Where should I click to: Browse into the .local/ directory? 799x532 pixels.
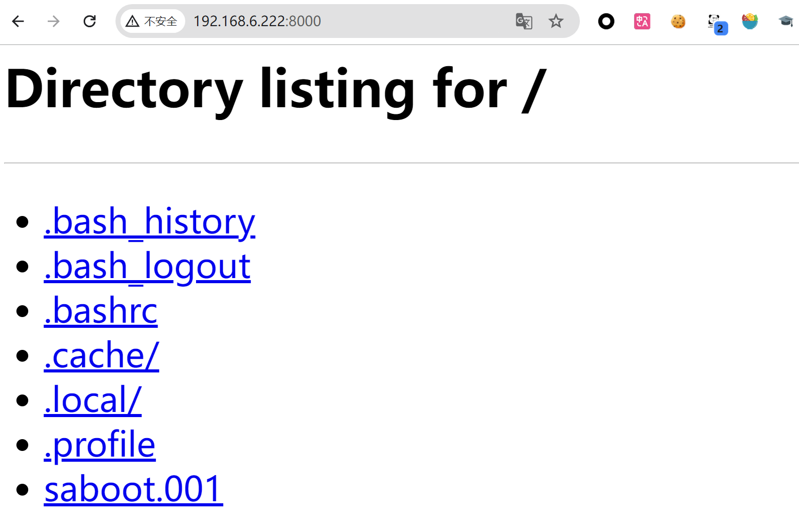[x=93, y=400]
